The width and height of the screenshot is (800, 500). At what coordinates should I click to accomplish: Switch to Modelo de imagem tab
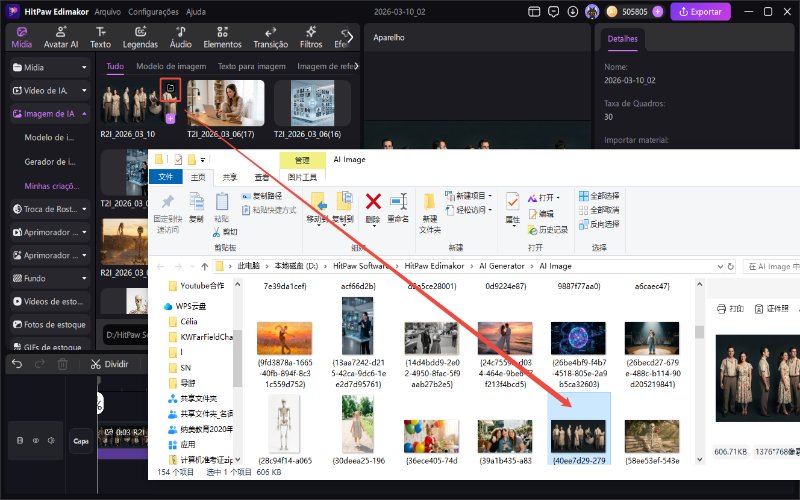point(170,66)
